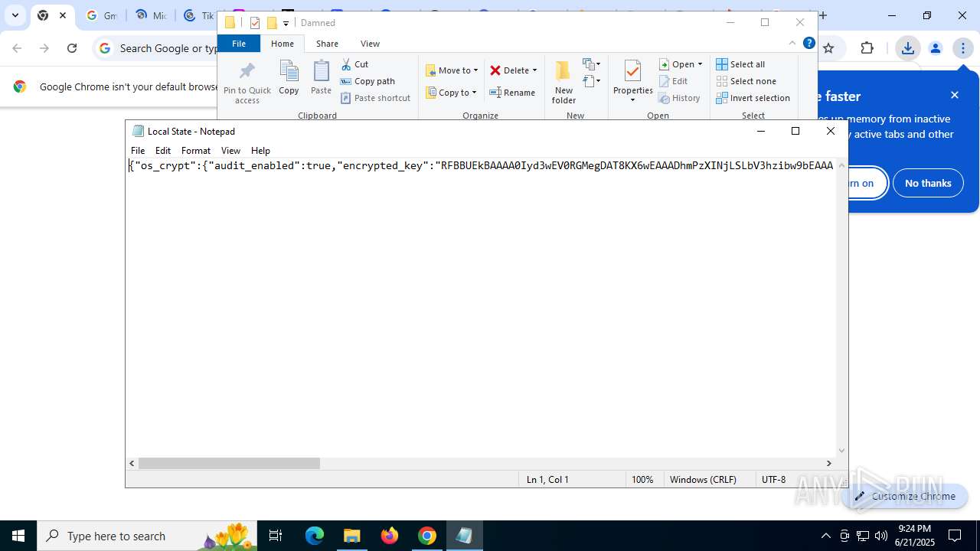Open Notepad Help menu
Image resolution: width=980 pixels, height=551 pixels.
[x=260, y=151]
